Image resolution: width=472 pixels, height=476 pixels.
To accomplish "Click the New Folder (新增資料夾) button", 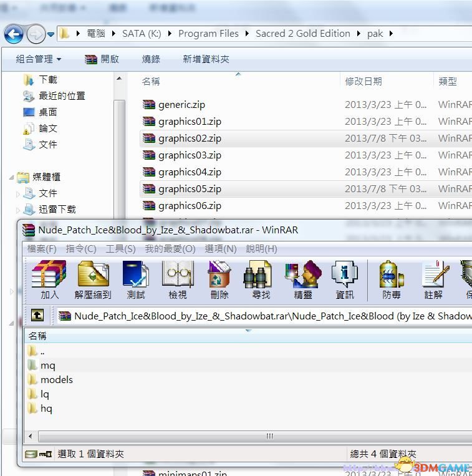I will 206,59.
